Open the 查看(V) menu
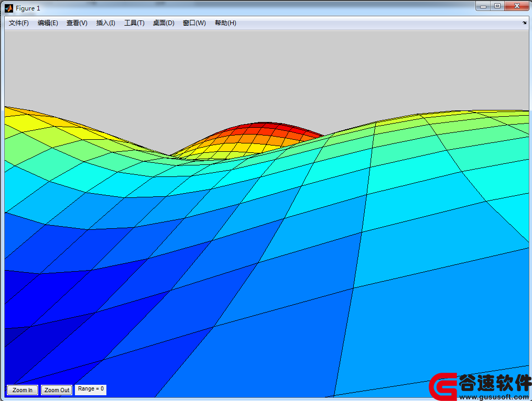 pyautogui.click(x=77, y=23)
